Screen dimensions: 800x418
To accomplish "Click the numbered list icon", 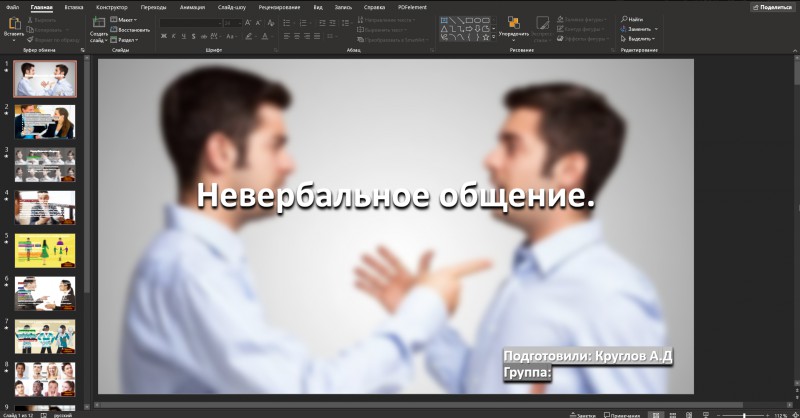I will pyautogui.click(x=303, y=23).
